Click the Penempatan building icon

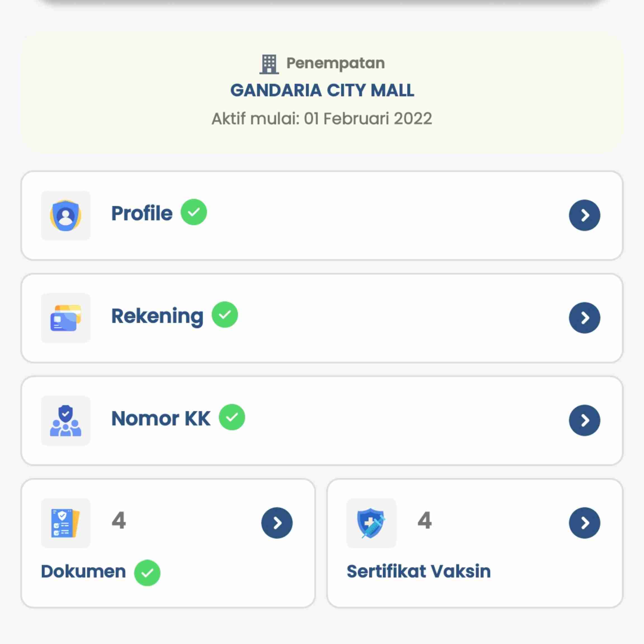click(x=269, y=64)
